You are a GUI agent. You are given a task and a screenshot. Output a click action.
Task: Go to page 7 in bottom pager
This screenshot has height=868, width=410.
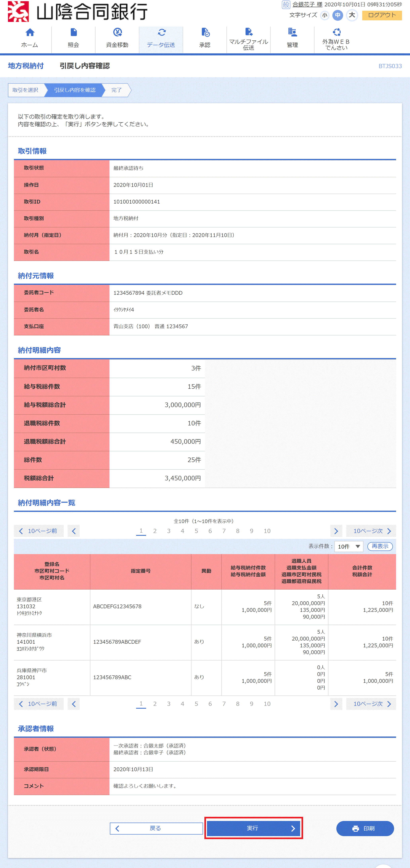click(x=224, y=704)
